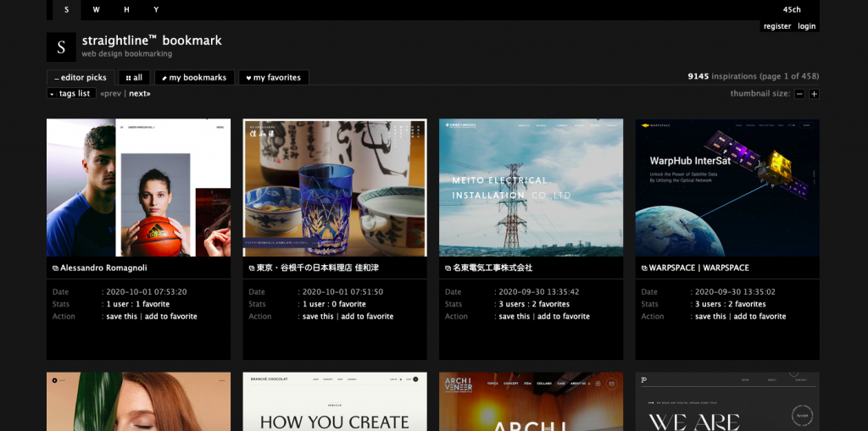Go to next page with next»
The height and width of the screenshot is (431, 868).
[x=140, y=93]
